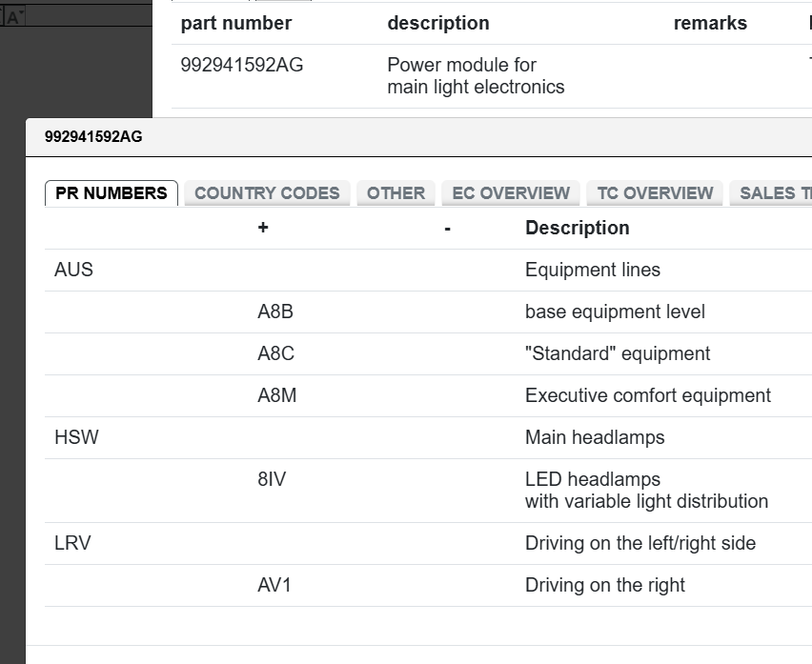Screen dimensions: 812x664
Task: Select the A8C "Standard" equipment row
Action: (x=275, y=353)
